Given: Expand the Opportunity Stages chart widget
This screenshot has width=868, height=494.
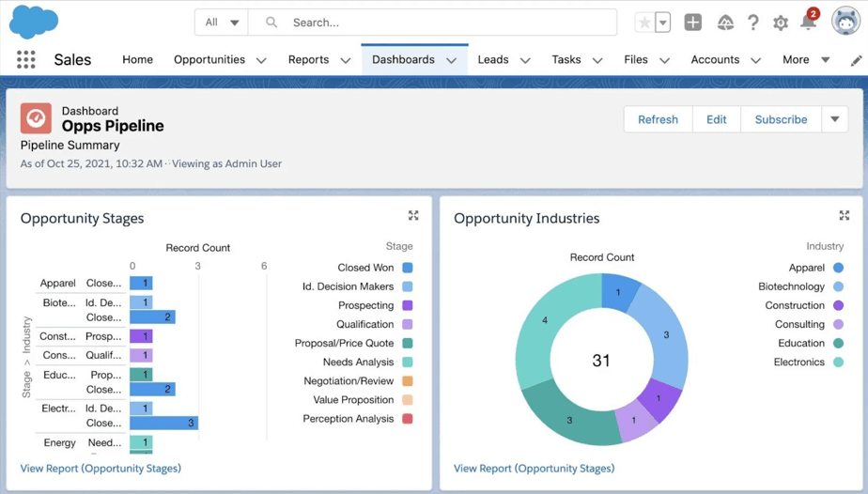Looking at the screenshot, I should pos(413,215).
